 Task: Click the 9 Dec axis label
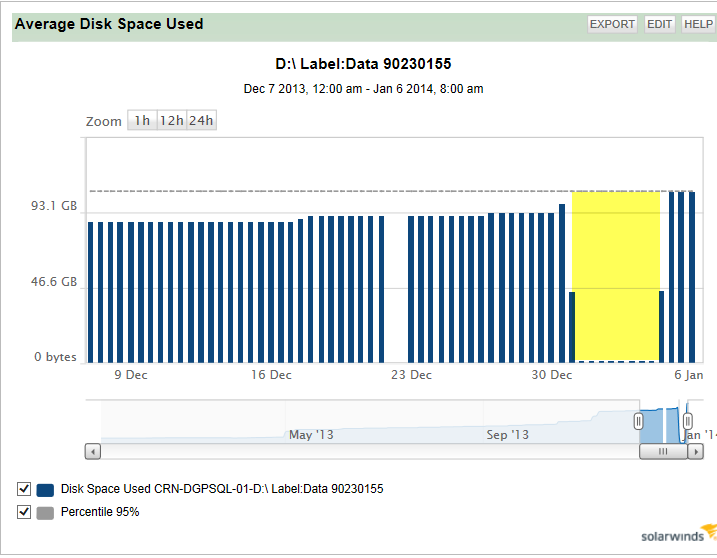(x=131, y=375)
